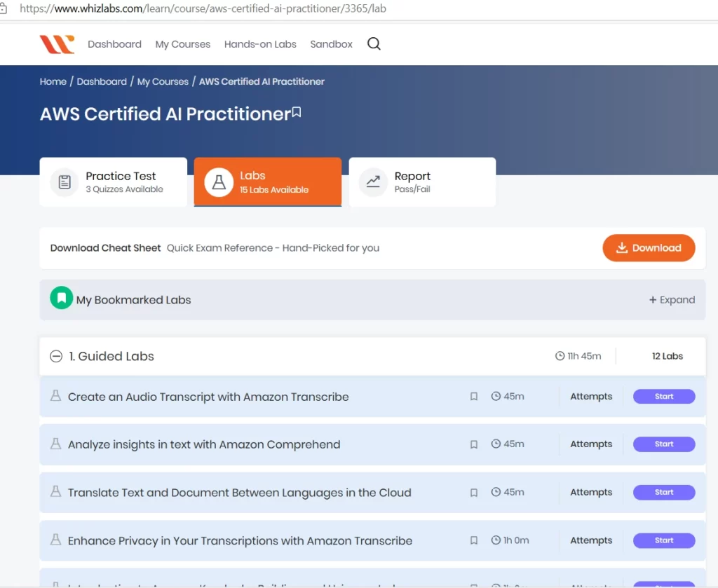Click clock icon on Translate Text lab
This screenshot has width=718, height=588.
496,492
